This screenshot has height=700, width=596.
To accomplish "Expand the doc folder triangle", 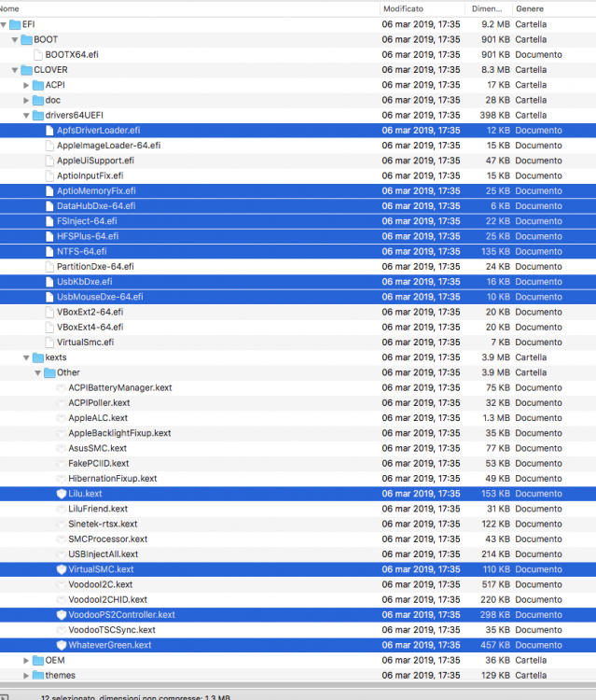I will pyautogui.click(x=26, y=101).
